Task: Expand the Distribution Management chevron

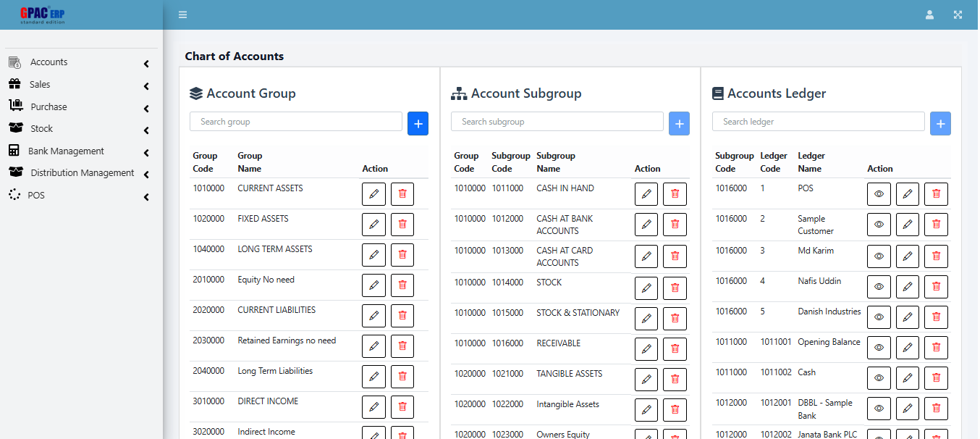Action: tap(146, 175)
